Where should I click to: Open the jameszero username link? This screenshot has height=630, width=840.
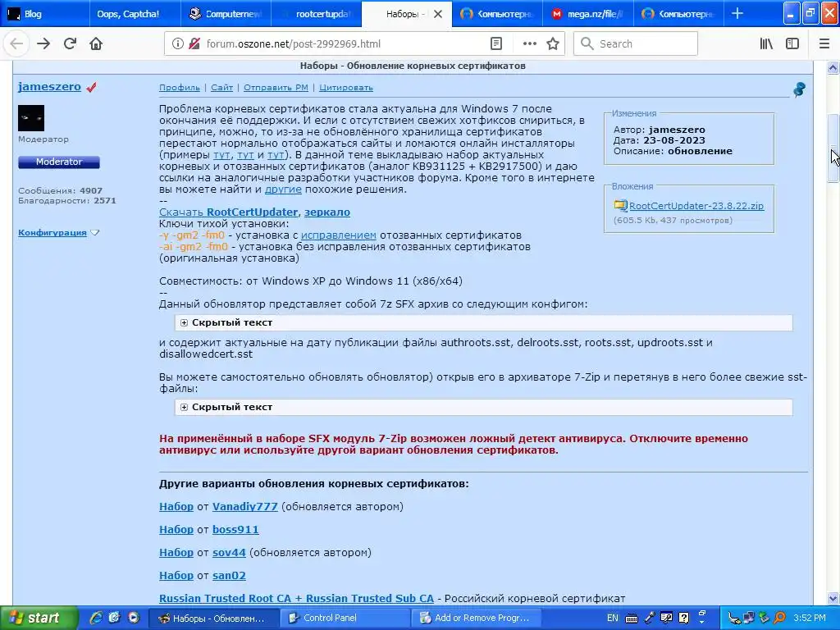49,86
